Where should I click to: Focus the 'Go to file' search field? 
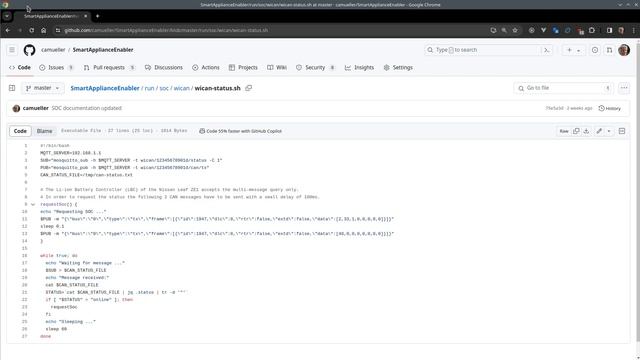[564, 88]
